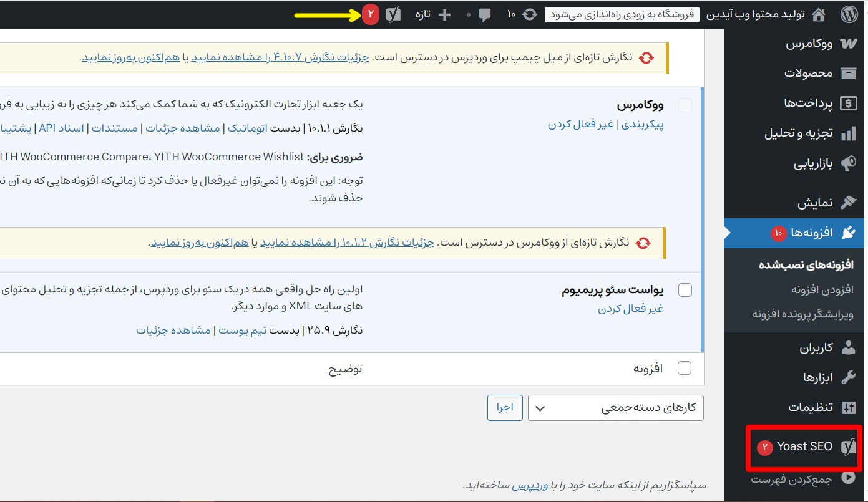This screenshot has height=502, width=868.
Task: Open the WooCommerce sidebar menu icon
Action: click(848, 44)
